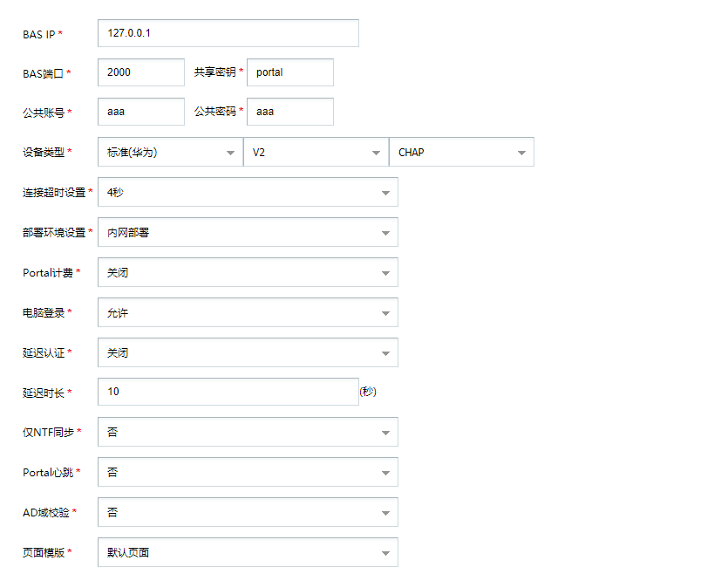
Task: Click the 公共密码 label text
Action: (x=215, y=112)
